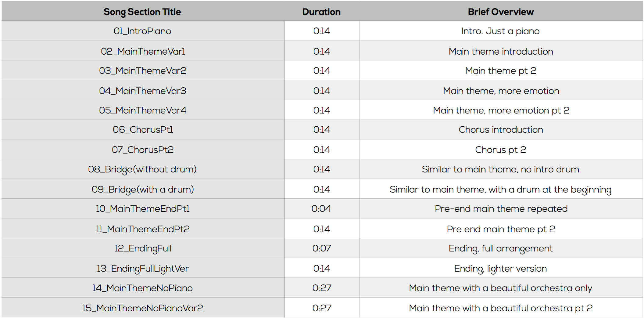Select 'Pre-end main theme repeated' cell
Image resolution: width=644 pixels, height=318 pixels.
coord(501,209)
